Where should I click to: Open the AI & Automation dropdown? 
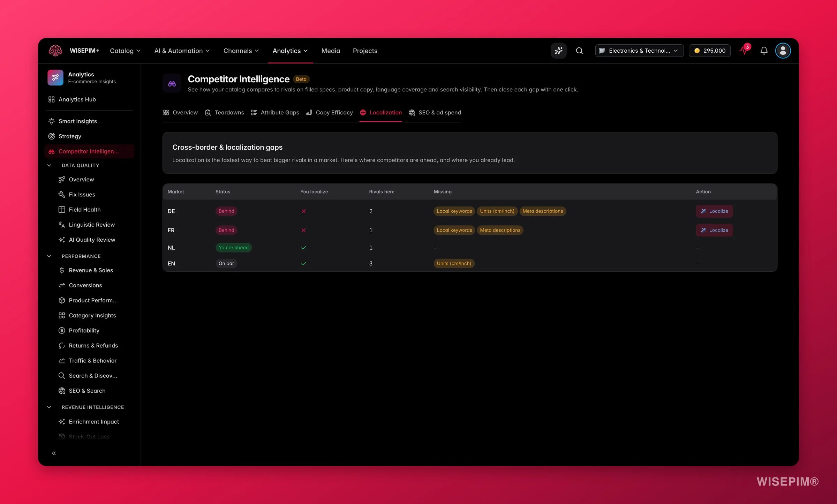pos(182,51)
